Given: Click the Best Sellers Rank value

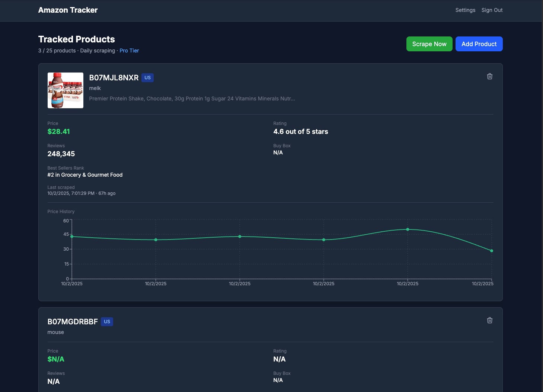Looking at the screenshot, I should pyautogui.click(x=85, y=175).
